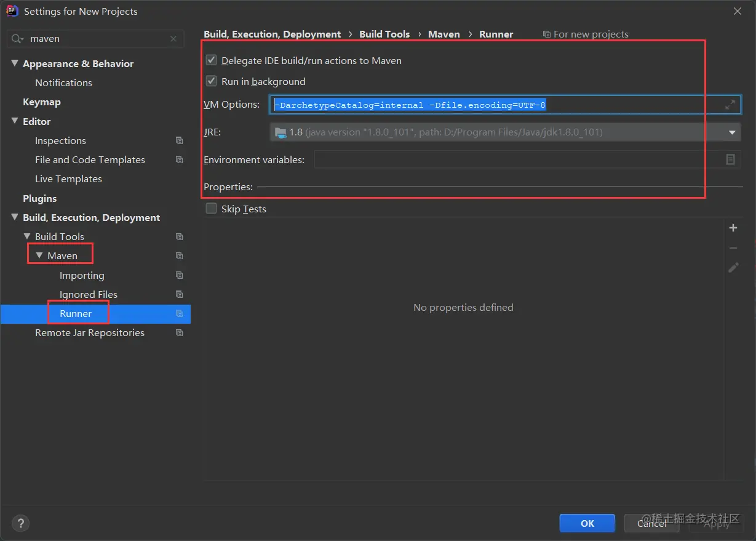
Task: Open Live Templates settings page
Action: [x=68, y=179]
